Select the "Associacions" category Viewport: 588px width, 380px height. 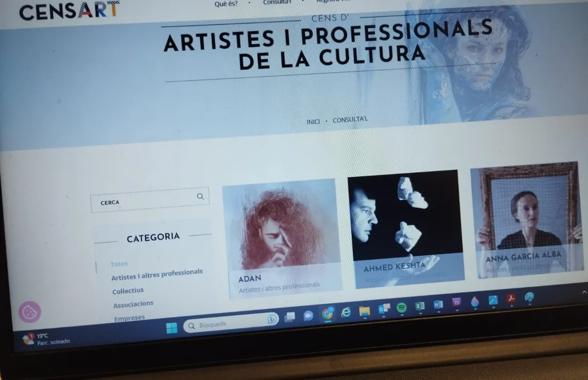point(133,303)
